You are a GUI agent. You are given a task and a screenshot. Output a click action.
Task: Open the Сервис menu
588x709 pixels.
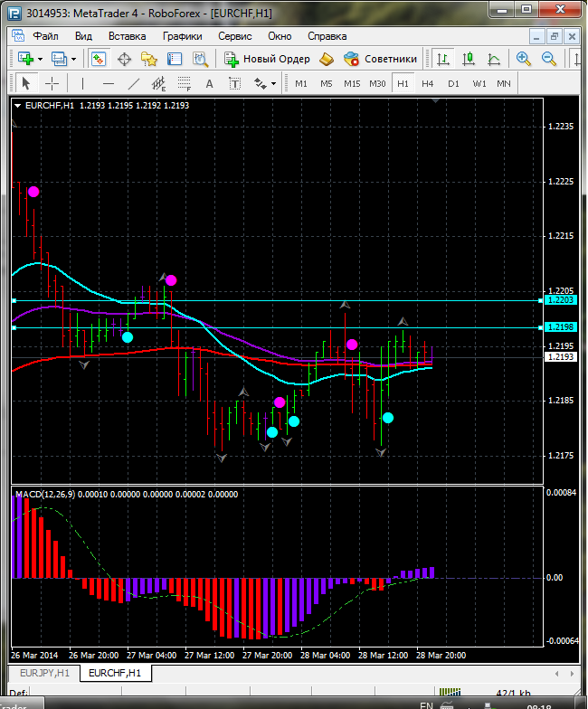tap(235, 36)
